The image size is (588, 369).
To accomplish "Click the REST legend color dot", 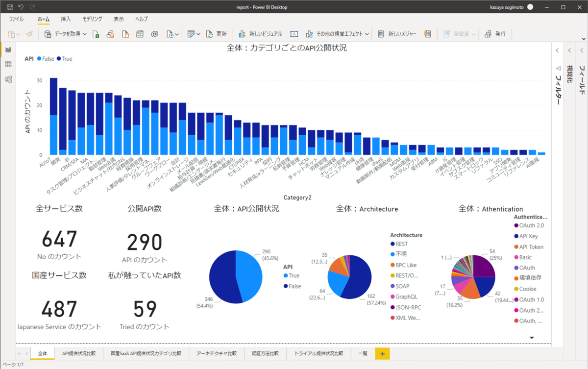I will 392,244.
